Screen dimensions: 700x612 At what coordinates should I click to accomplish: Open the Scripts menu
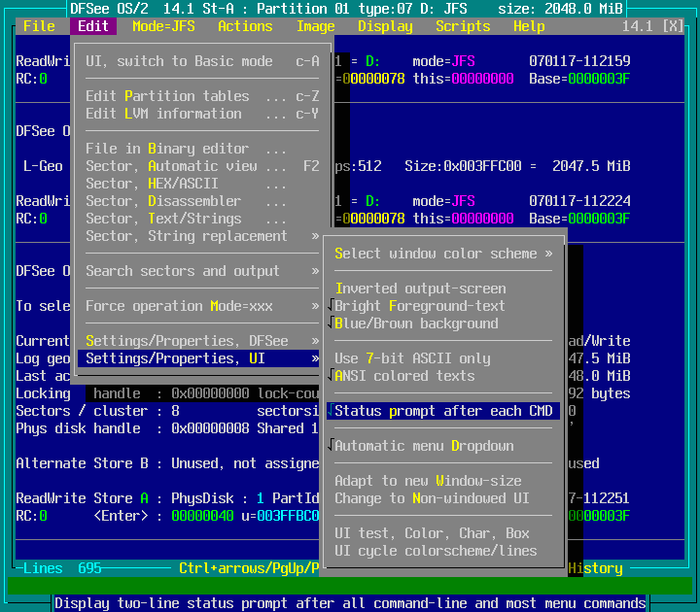point(463,26)
